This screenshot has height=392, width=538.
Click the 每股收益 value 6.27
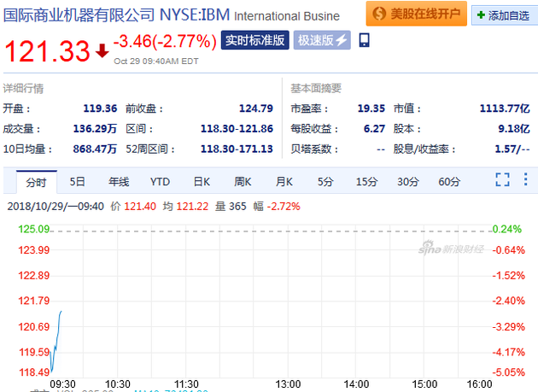(374, 129)
